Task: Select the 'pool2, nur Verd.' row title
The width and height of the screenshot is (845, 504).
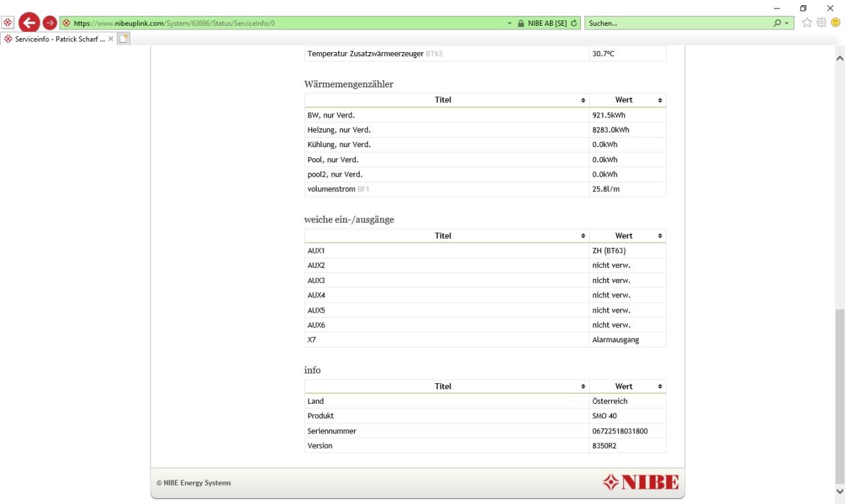Action: pyautogui.click(x=335, y=175)
